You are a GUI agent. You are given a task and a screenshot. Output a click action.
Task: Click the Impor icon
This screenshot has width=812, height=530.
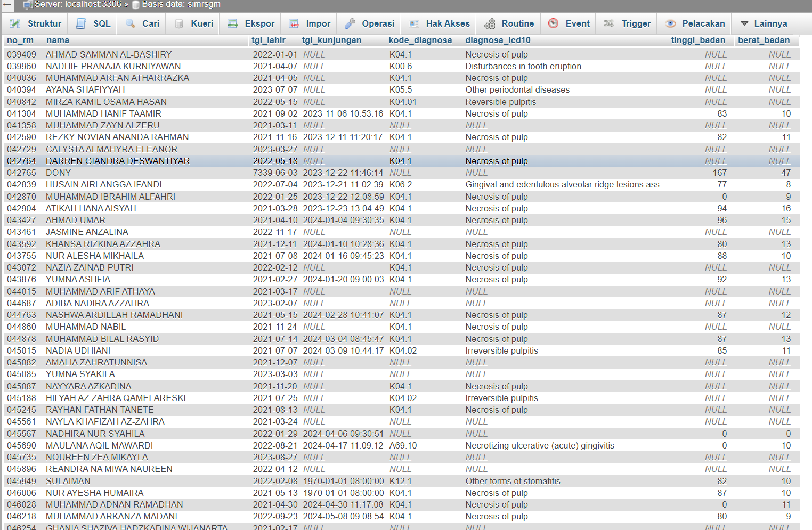(294, 23)
